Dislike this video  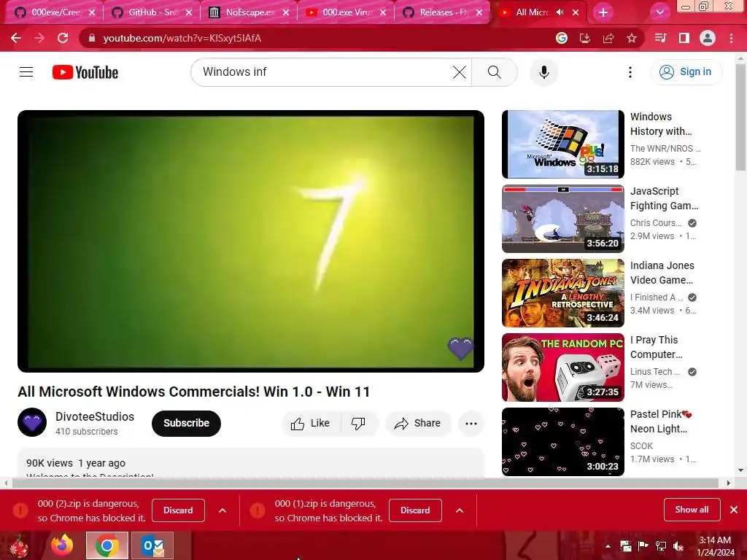tap(358, 424)
